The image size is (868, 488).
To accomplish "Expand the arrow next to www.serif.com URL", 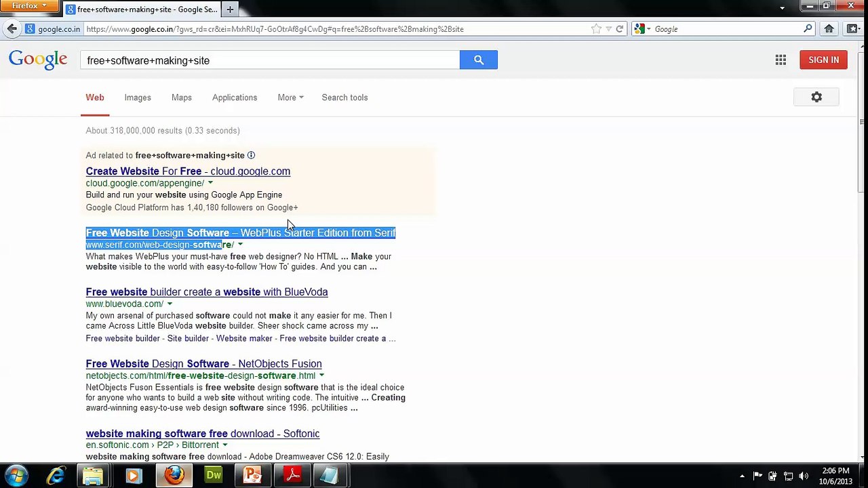I will [240, 245].
